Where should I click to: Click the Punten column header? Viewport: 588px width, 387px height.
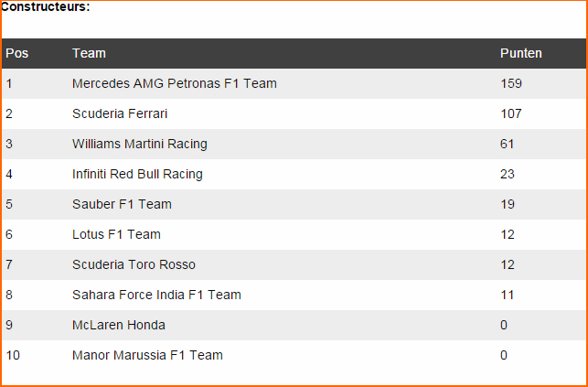[521, 53]
